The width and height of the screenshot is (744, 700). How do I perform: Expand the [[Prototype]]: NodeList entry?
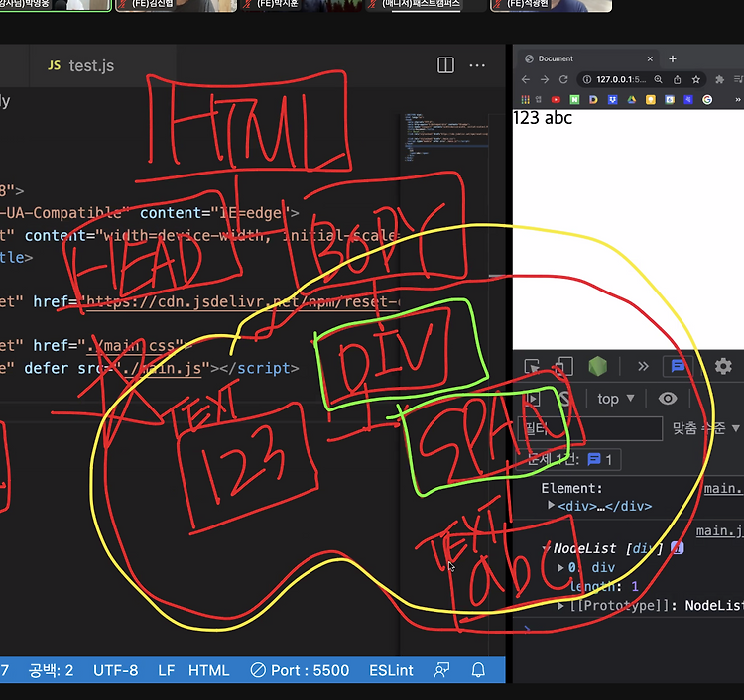coord(560,606)
